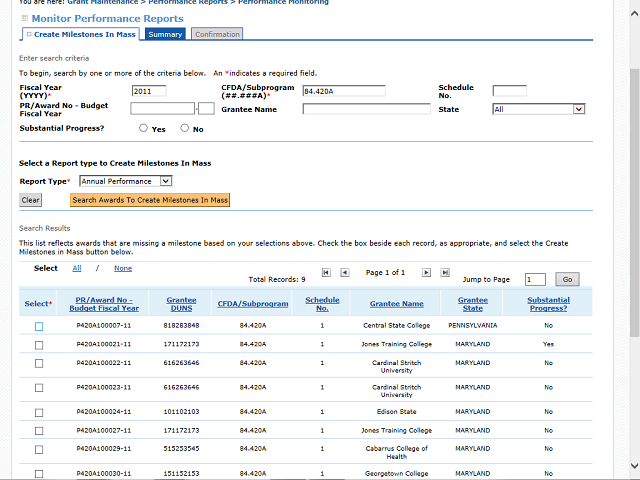Go to the first results page
The height and width of the screenshot is (480, 640).
[326, 272]
